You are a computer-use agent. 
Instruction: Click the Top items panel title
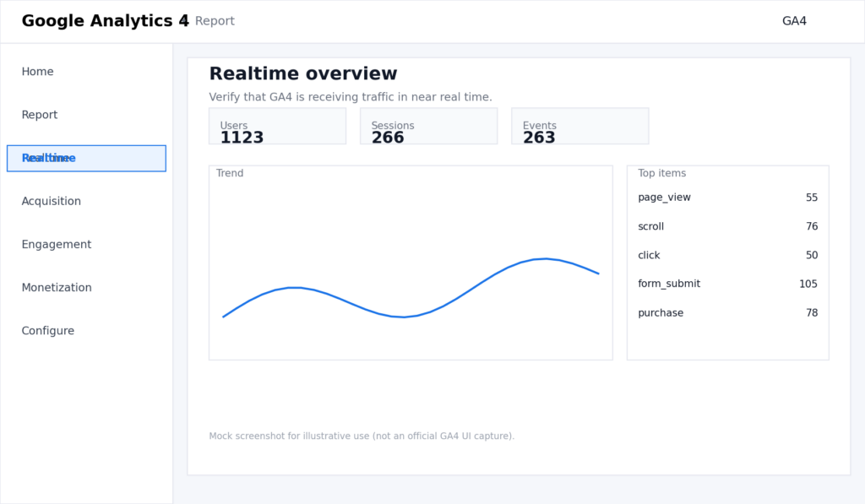[x=662, y=173]
